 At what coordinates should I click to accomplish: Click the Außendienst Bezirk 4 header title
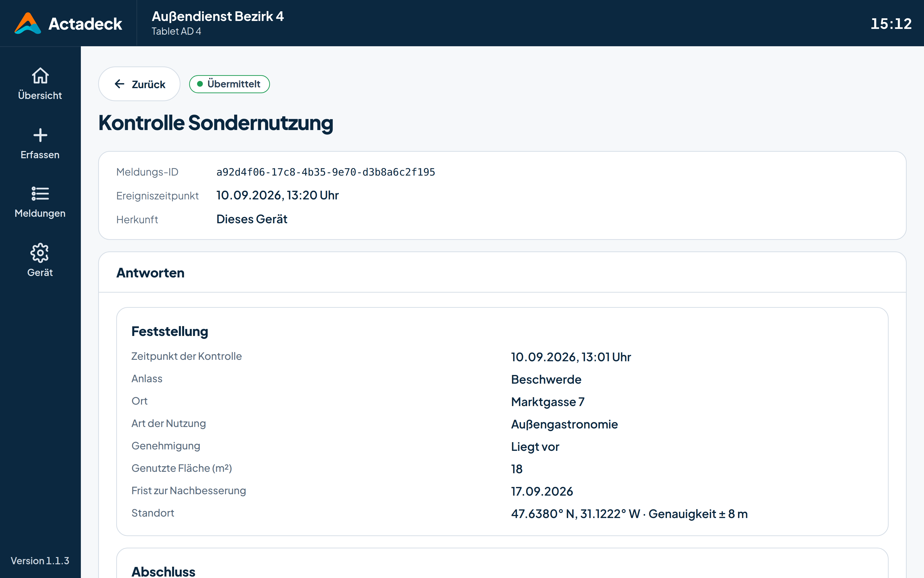[218, 16]
